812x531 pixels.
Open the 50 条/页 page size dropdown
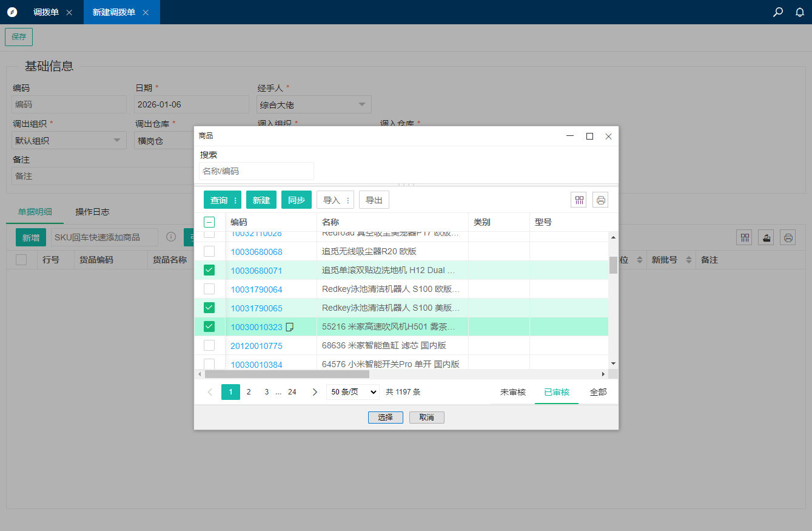tap(352, 392)
